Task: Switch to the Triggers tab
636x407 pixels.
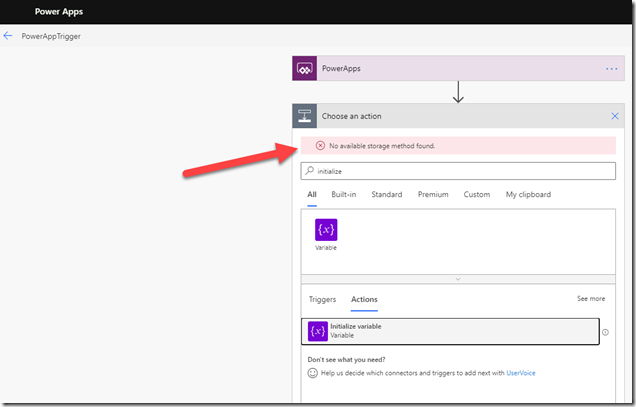Action: pos(322,299)
